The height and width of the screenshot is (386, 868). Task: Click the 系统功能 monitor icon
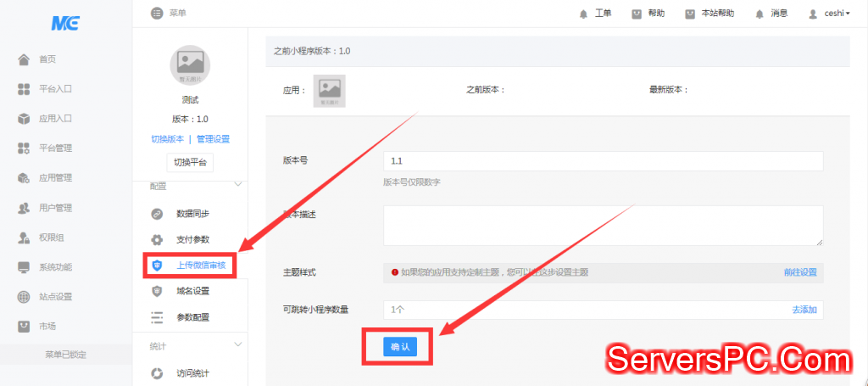tap(24, 267)
